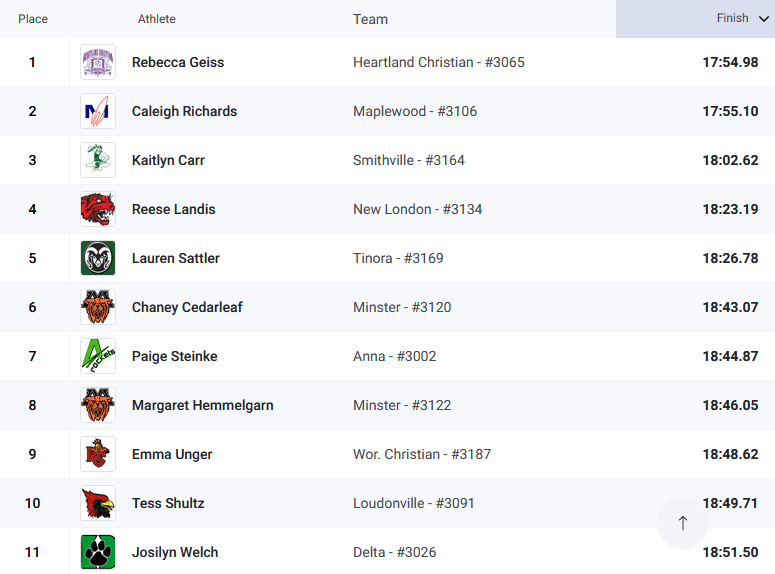
Task: Click Tinora ram logo beside Lauren Sattler
Action: point(98,258)
